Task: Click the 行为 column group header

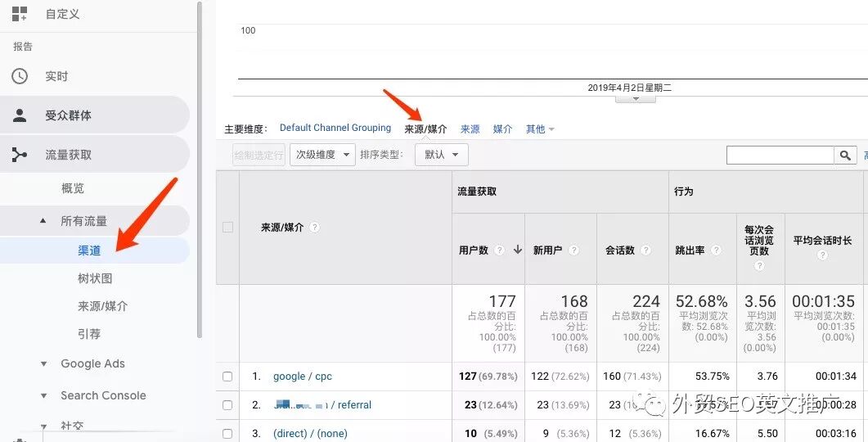Action: [x=684, y=191]
